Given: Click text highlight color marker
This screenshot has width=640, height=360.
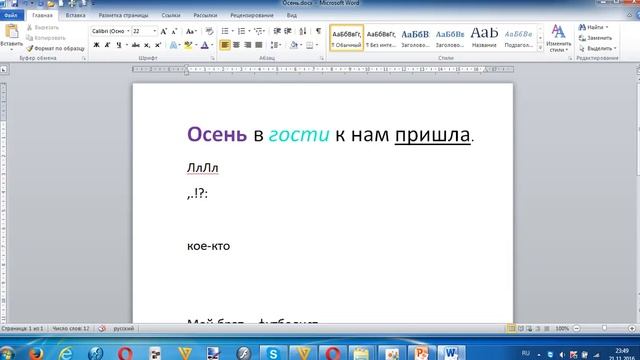Looking at the screenshot, I should tap(188, 45).
